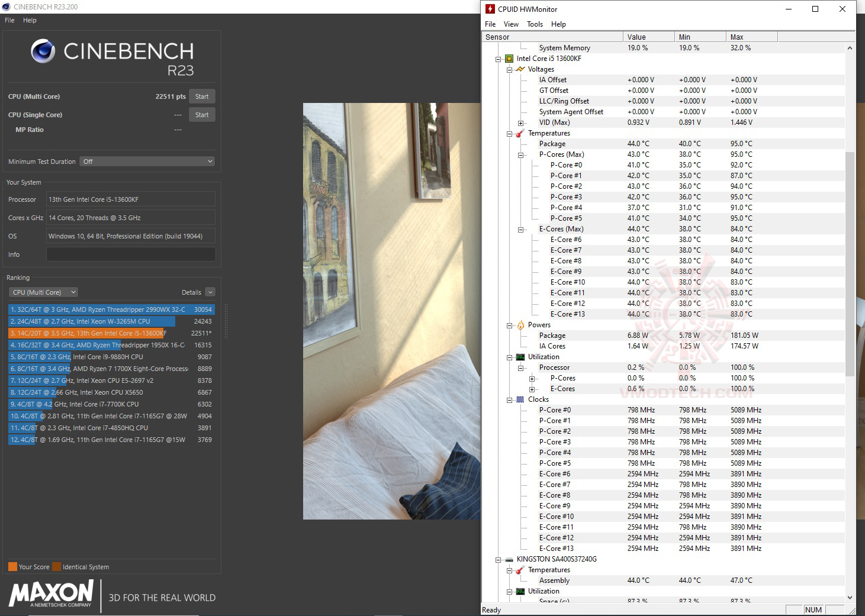Expand the VID (Max) node
This screenshot has width=865, height=616.
[x=520, y=123]
